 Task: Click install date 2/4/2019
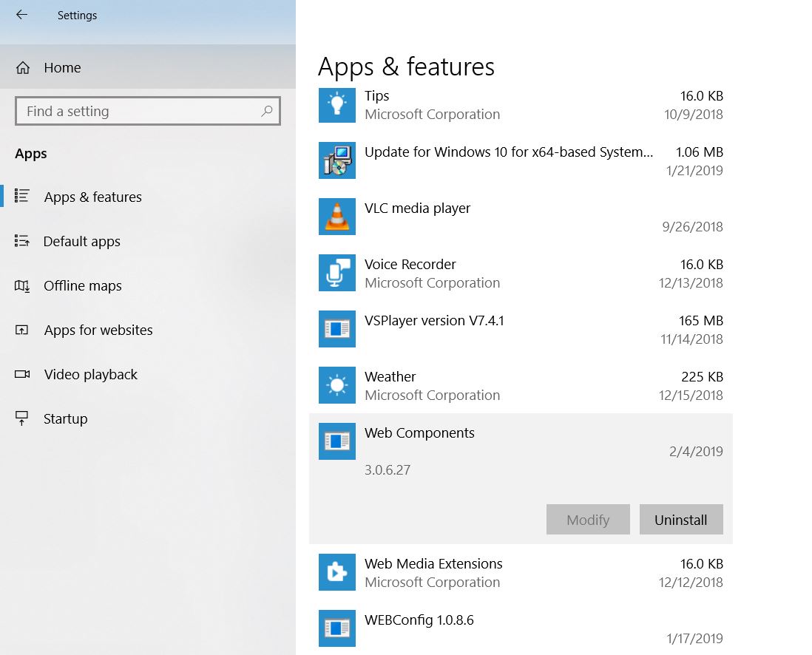696,451
